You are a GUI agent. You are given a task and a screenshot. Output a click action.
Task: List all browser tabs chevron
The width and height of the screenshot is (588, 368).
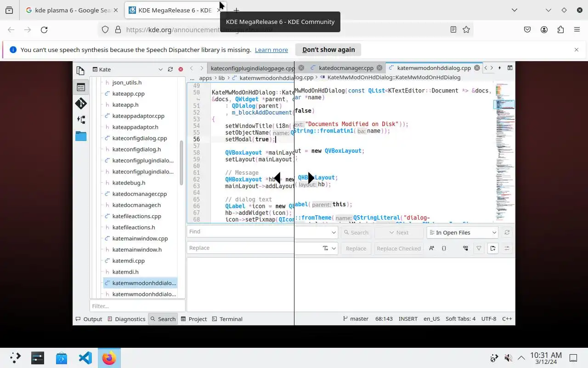pyautogui.click(x=515, y=10)
